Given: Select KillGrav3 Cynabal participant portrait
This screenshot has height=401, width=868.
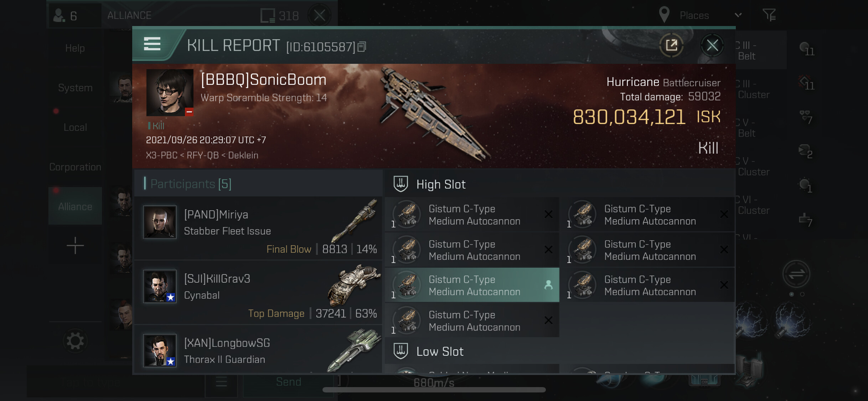Looking at the screenshot, I should (160, 286).
